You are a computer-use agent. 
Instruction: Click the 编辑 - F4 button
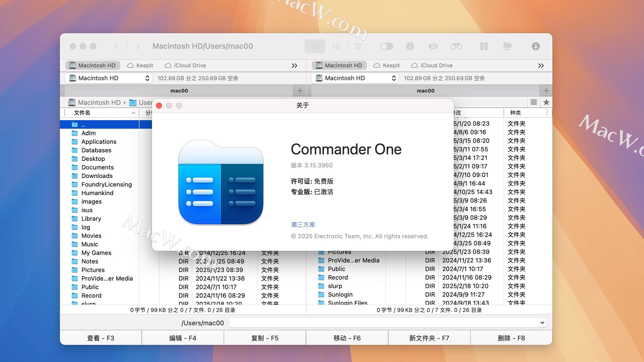click(x=183, y=338)
